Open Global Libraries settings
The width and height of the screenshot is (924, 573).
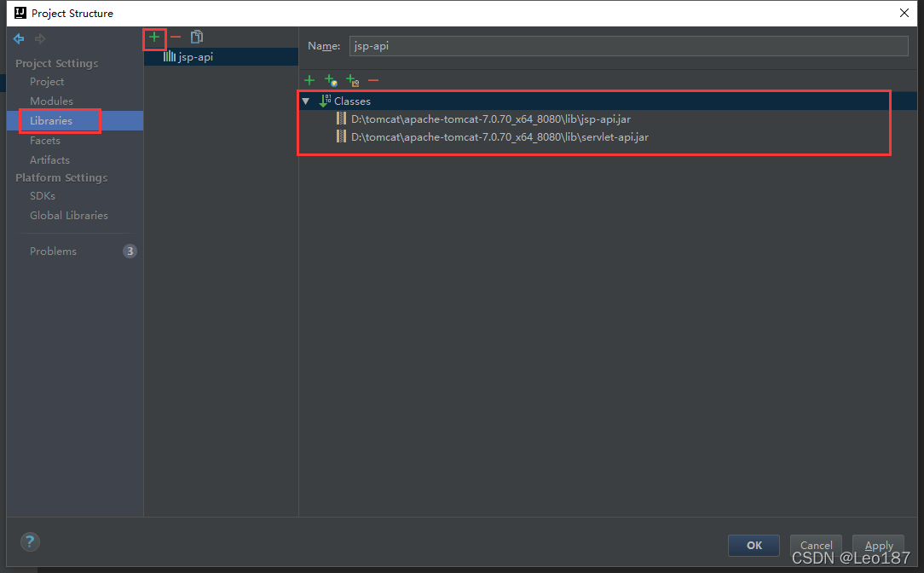point(69,215)
